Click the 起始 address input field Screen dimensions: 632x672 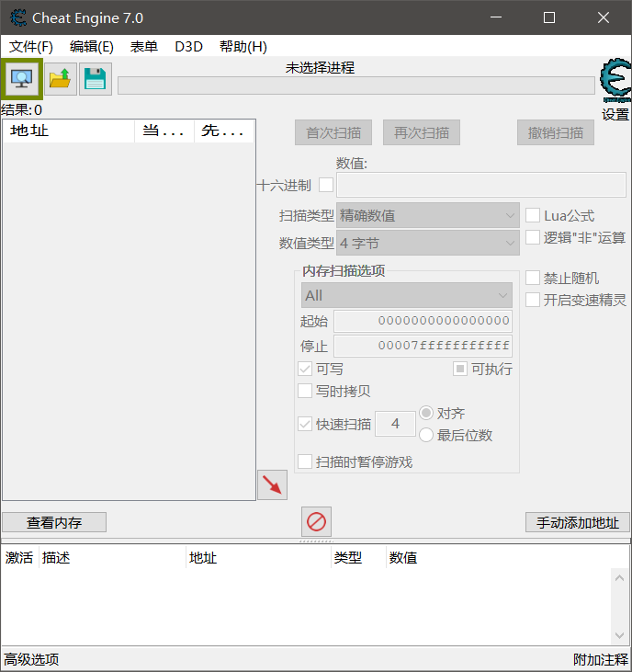coord(423,321)
